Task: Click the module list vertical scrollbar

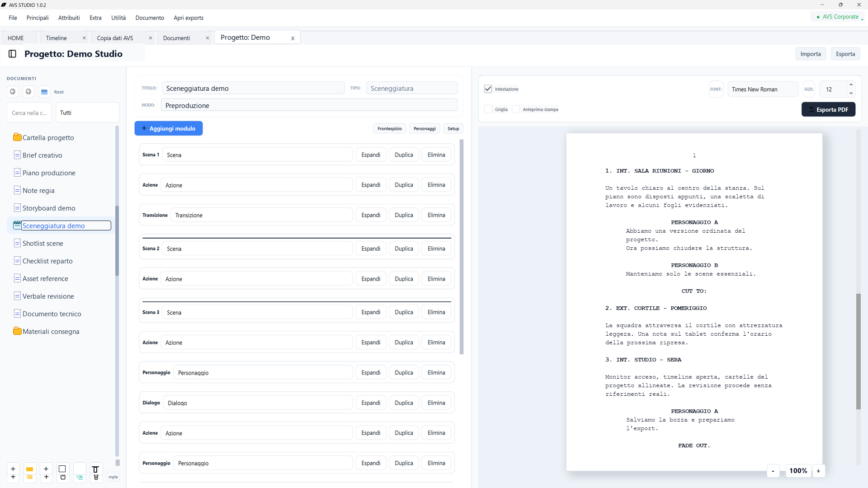Action: [x=462, y=247]
